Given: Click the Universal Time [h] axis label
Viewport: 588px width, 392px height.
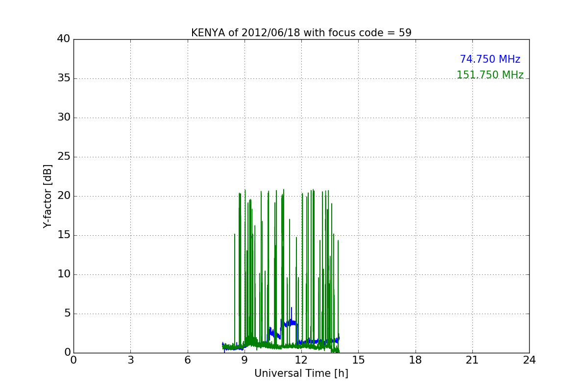Looking at the screenshot, I should 301,373.
